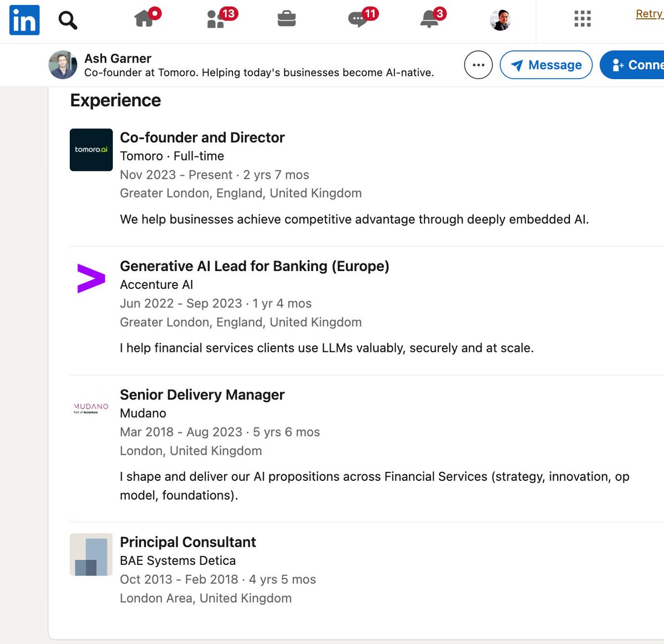Image resolution: width=664 pixels, height=644 pixels.
Task: Click the BAE Systems Detica company text
Action: pyautogui.click(x=178, y=560)
